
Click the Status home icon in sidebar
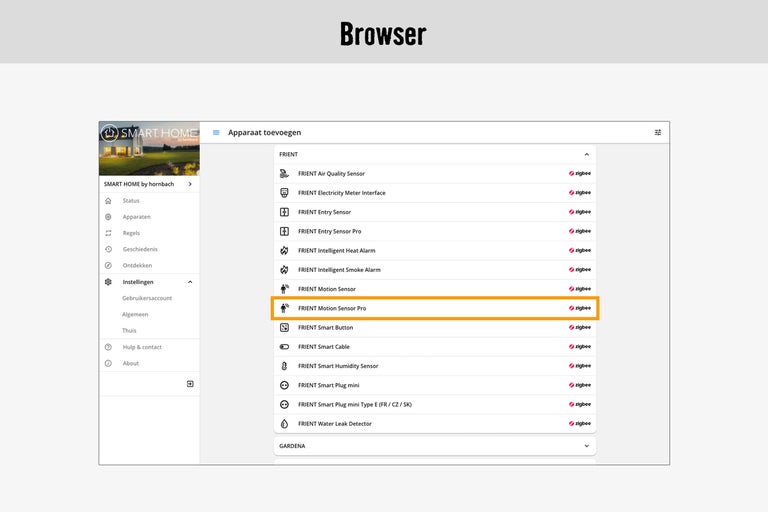click(x=108, y=201)
